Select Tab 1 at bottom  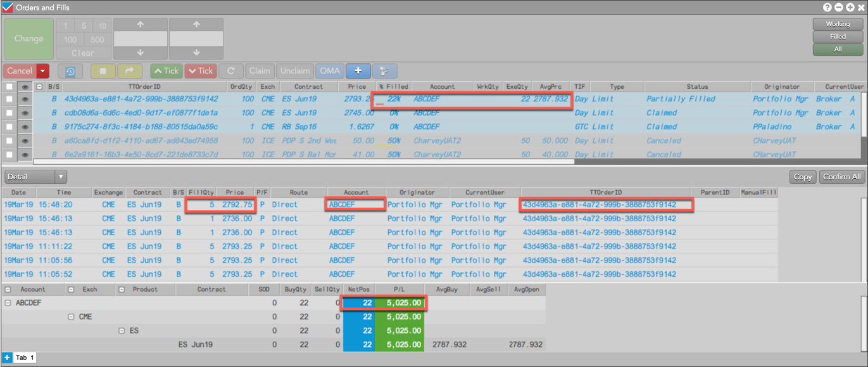pyautogui.click(x=25, y=357)
